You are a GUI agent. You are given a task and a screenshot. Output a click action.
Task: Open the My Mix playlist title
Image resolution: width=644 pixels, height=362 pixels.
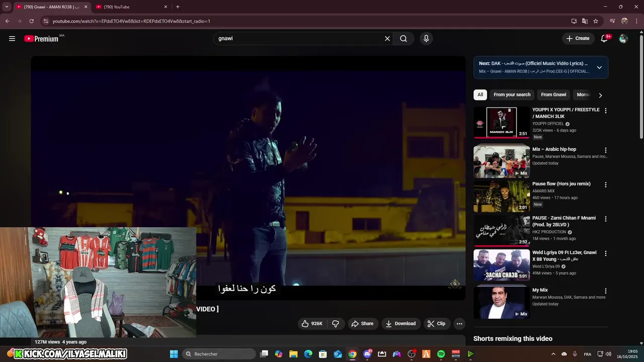coord(540,290)
